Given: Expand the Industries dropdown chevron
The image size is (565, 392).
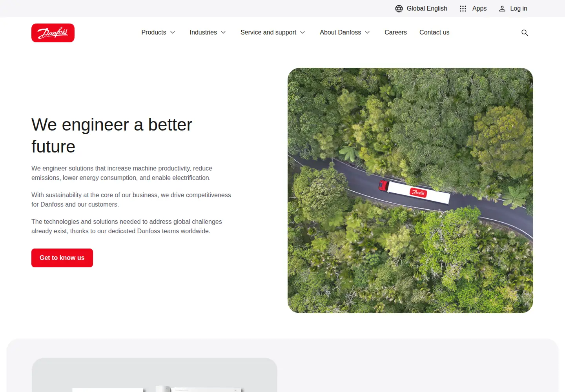Looking at the screenshot, I should click(x=223, y=33).
